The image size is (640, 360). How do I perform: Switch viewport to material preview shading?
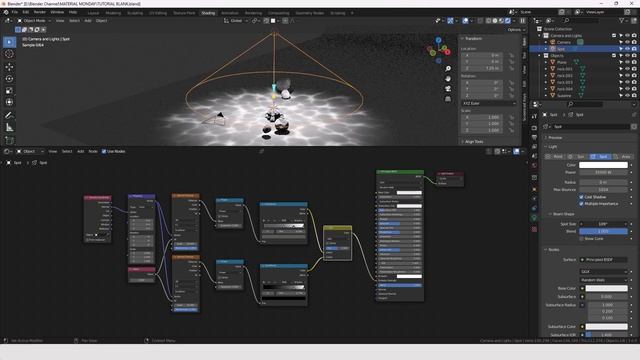point(501,20)
